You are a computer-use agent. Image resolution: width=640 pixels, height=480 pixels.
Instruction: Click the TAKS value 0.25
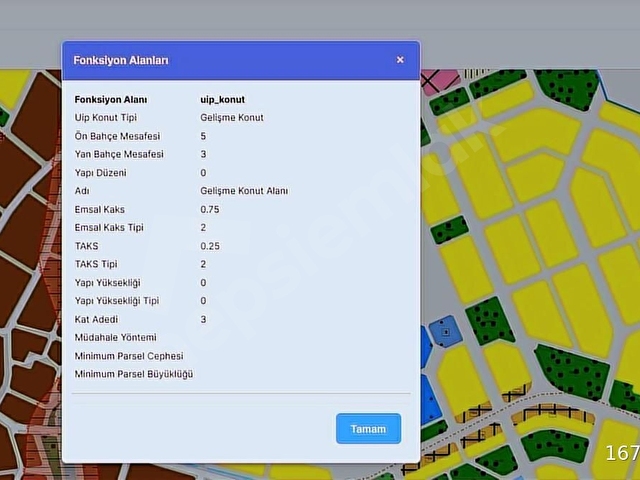point(210,246)
